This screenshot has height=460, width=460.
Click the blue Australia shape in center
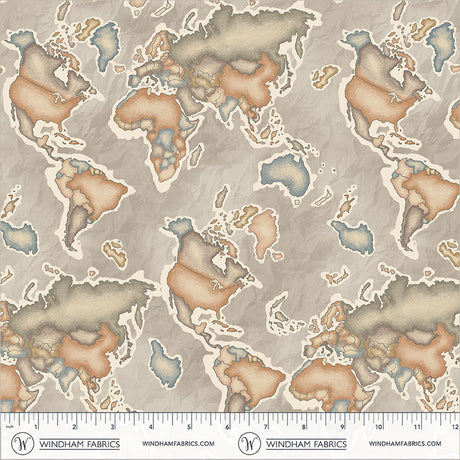(285, 175)
